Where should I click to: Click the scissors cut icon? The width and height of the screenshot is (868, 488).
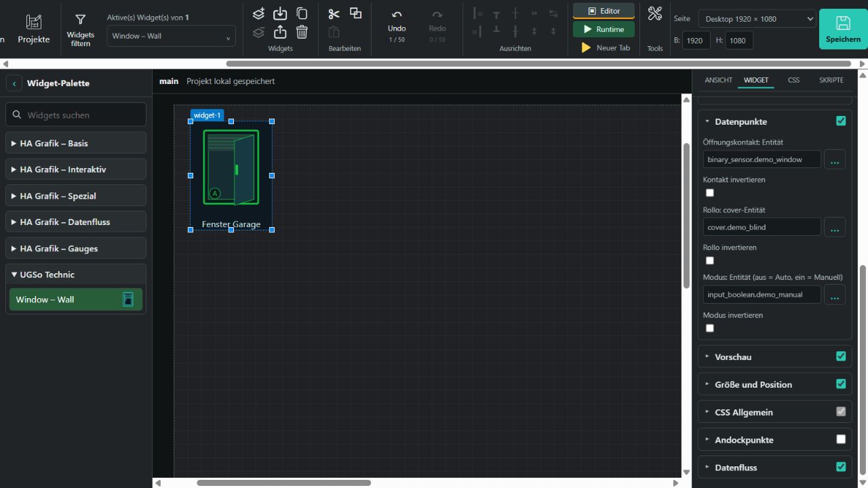334,14
